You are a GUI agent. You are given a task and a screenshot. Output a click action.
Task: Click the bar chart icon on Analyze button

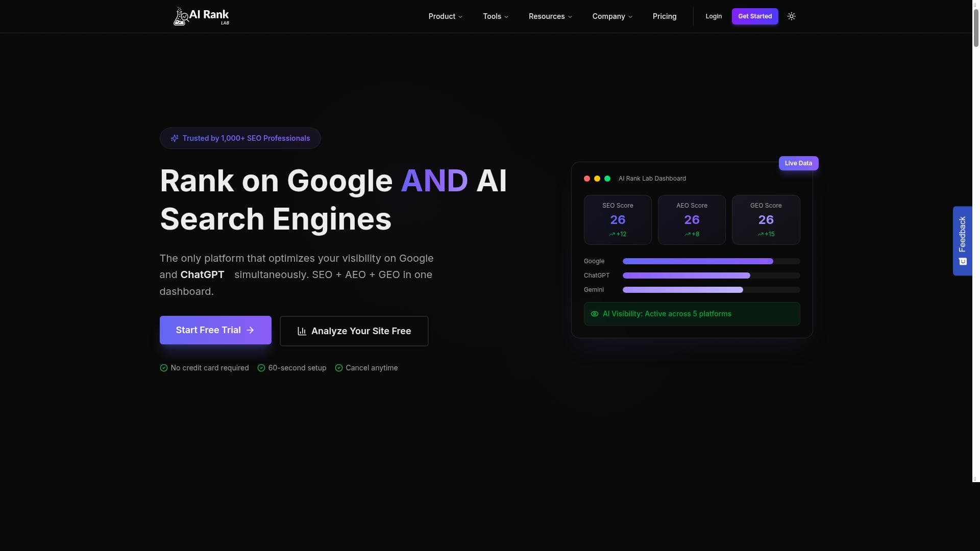(x=302, y=331)
